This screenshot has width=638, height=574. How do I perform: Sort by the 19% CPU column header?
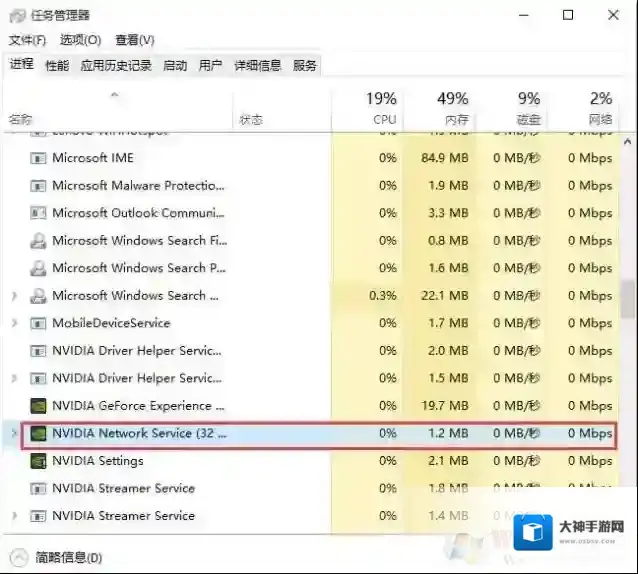367,110
